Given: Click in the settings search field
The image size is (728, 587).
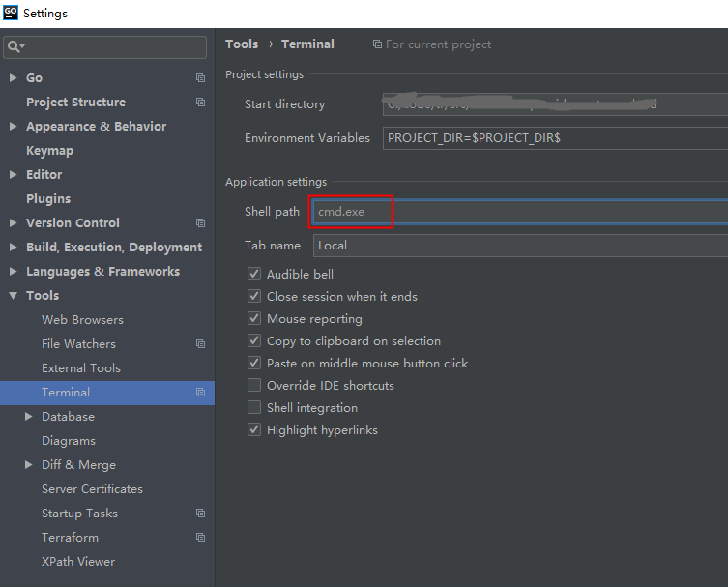Looking at the screenshot, I should pyautogui.click(x=105, y=47).
